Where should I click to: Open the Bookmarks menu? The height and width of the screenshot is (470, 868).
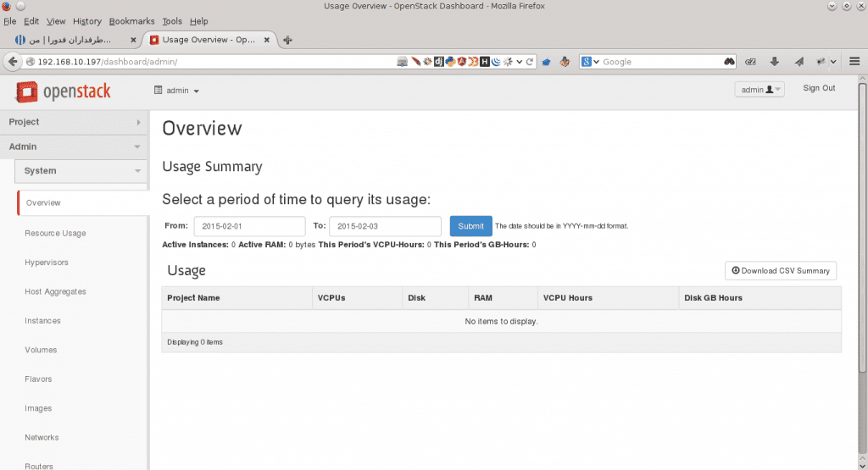point(131,21)
